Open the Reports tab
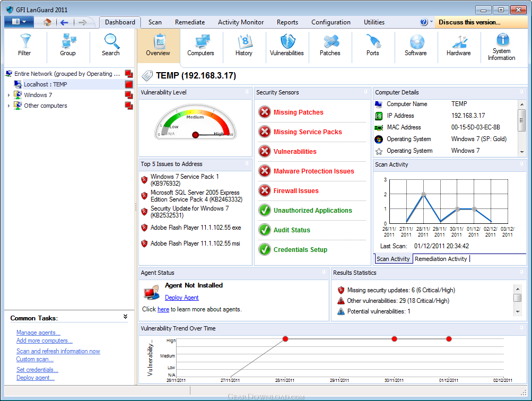Image resolution: width=532 pixels, height=401 pixels. click(287, 22)
